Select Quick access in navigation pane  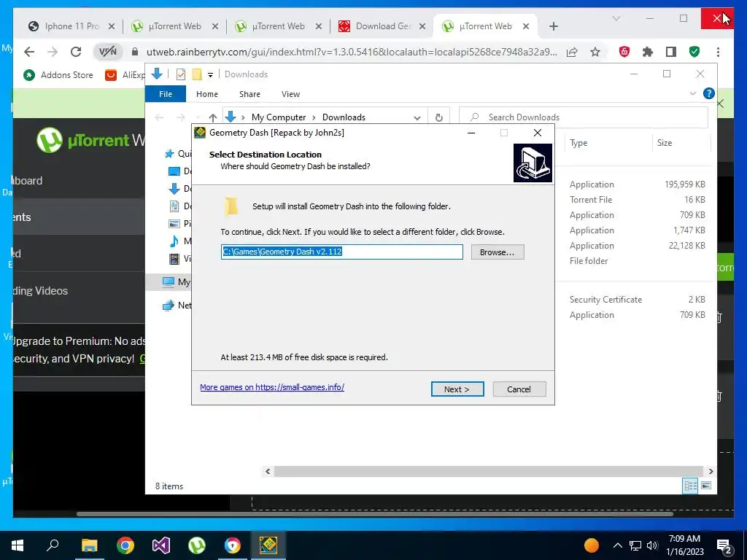point(177,154)
